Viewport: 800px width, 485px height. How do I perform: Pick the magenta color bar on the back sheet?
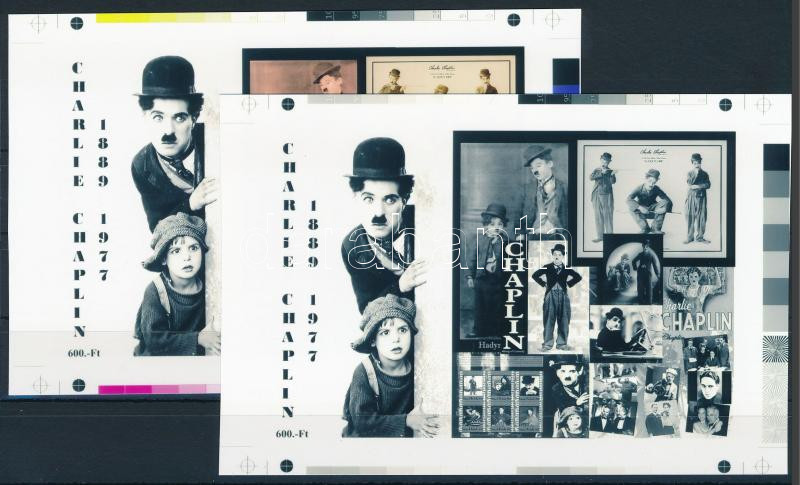tap(159, 390)
